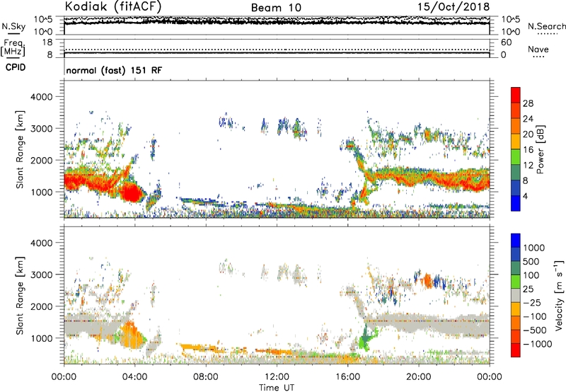Screen dimensions: 566x392
Task: Click the power panel 'Slant Range [km]' label
Action: point(20,149)
